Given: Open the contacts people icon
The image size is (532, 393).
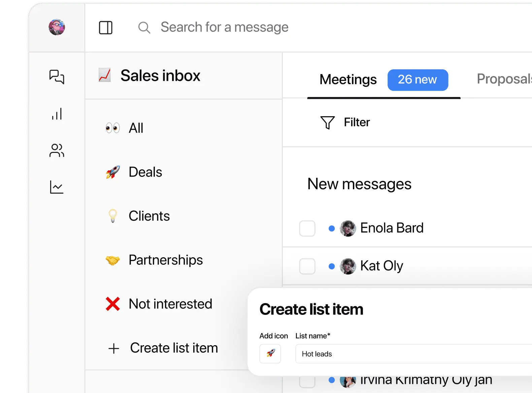Looking at the screenshot, I should (x=57, y=150).
